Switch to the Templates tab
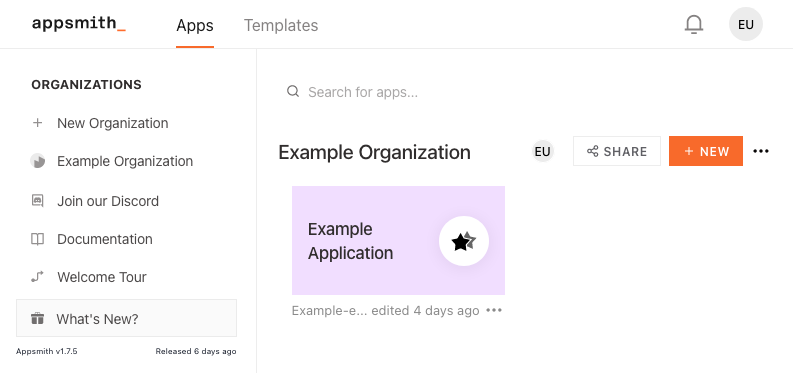Viewport: 793px width, 373px height. [x=281, y=25]
